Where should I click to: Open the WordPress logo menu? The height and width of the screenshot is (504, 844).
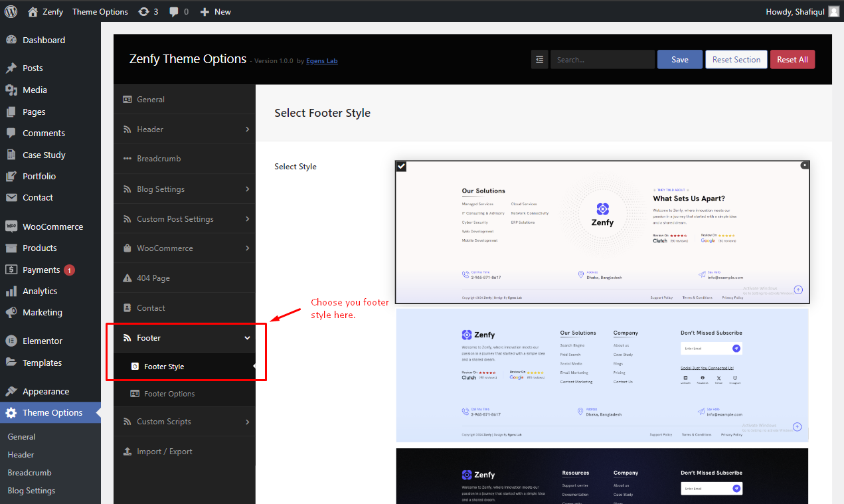click(11, 11)
